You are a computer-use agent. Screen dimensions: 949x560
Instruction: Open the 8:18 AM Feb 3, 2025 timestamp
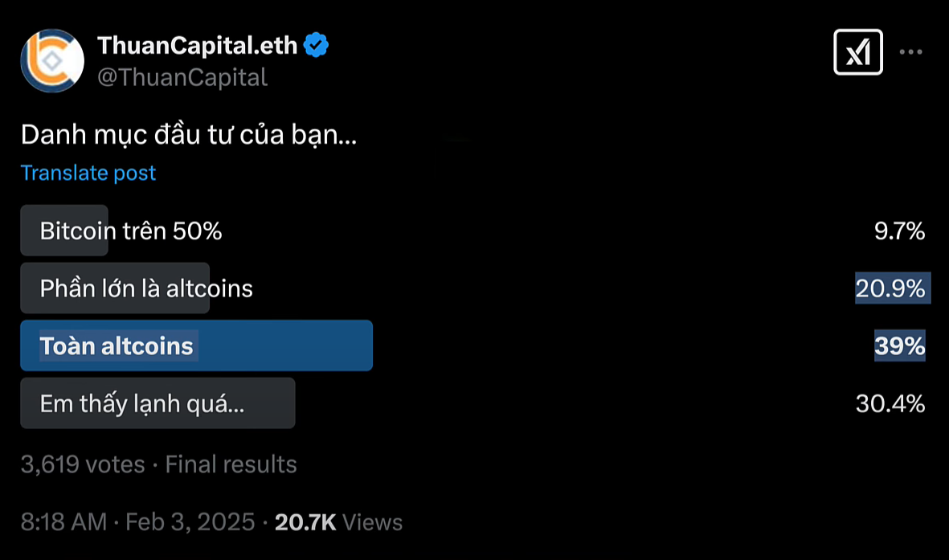(x=137, y=522)
